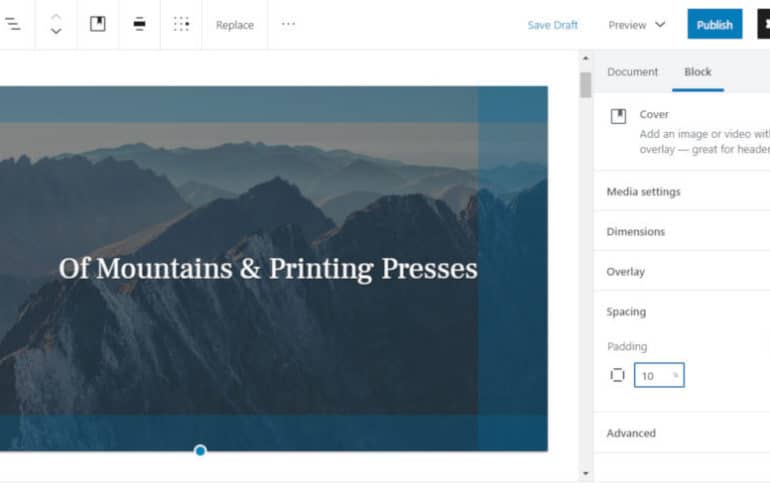Open the Preview dropdown
This screenshot has width=770, height=500.
click(x=637, y=25)
